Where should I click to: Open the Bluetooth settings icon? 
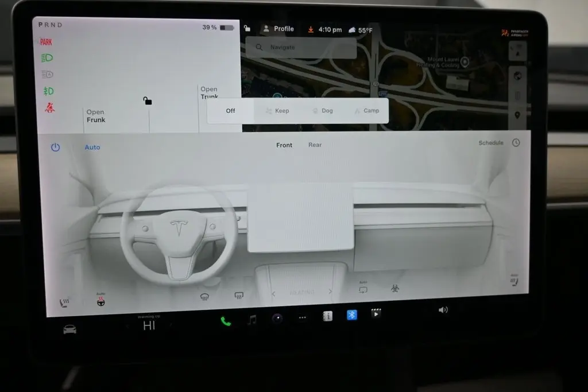[x=351, y=315]
